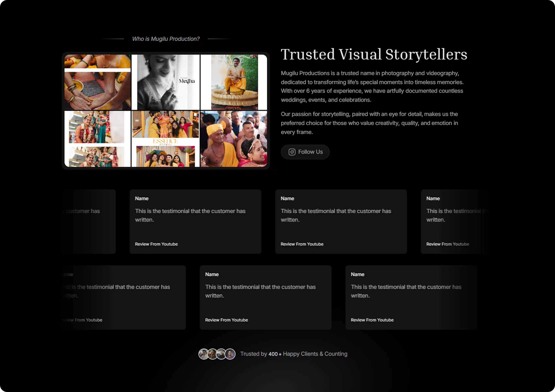Click the Name label in bottom-row rightmost card
Screen dimensions: 555x392
pos(357,274)
